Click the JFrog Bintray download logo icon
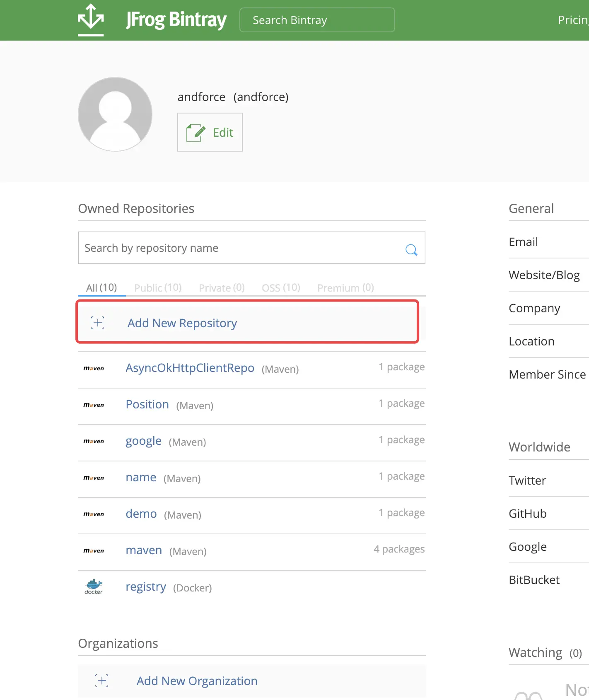This screenshot has height=700, width=589. (91, 19)
